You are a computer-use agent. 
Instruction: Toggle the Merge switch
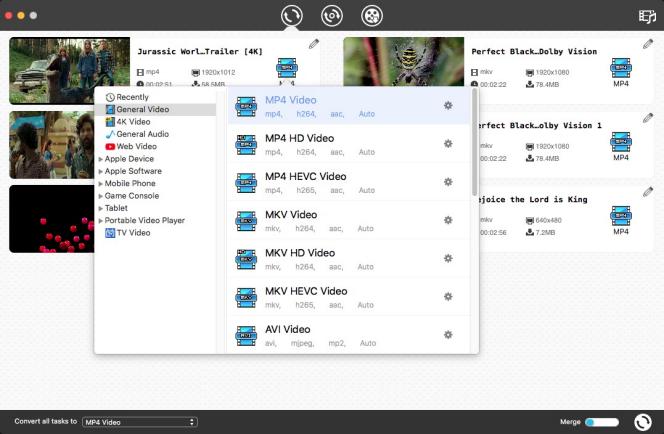click(602, 422)
